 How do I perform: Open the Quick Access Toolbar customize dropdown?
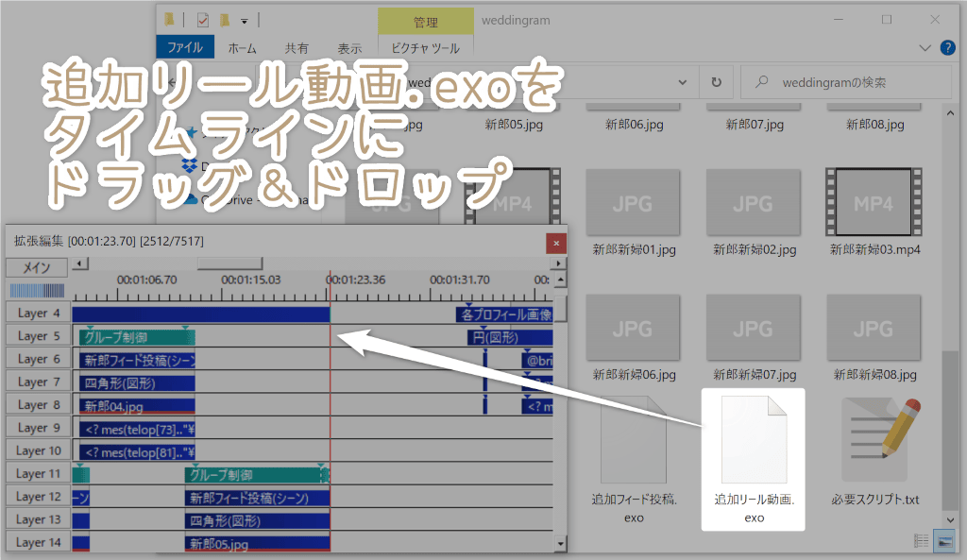[244, 20]
